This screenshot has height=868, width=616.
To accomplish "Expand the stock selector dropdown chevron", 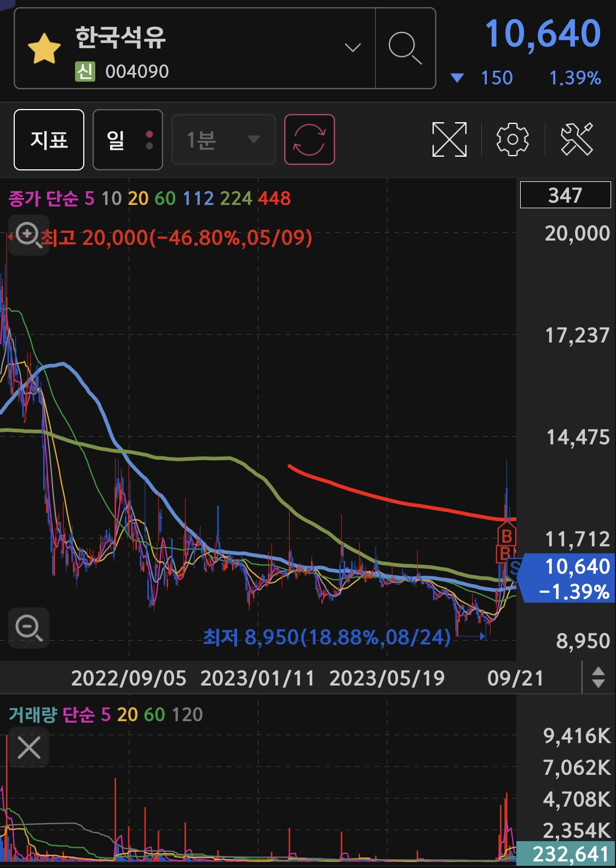I will pos(353,48).
